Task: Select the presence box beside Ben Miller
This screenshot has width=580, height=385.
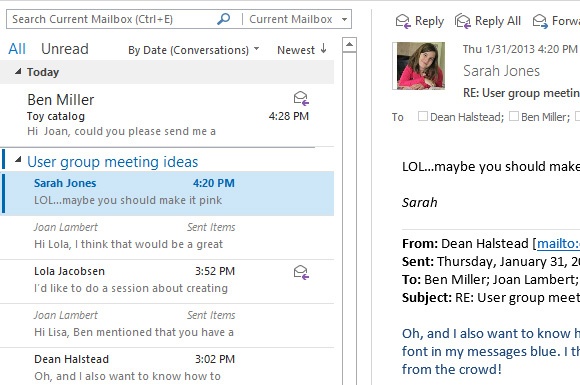Action: tap(514, 116)
